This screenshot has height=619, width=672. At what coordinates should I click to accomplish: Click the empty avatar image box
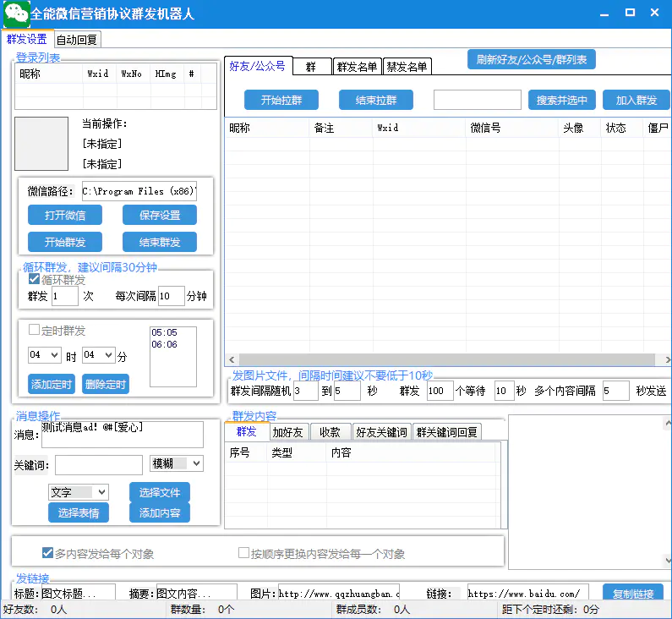[x=41, y=144]
